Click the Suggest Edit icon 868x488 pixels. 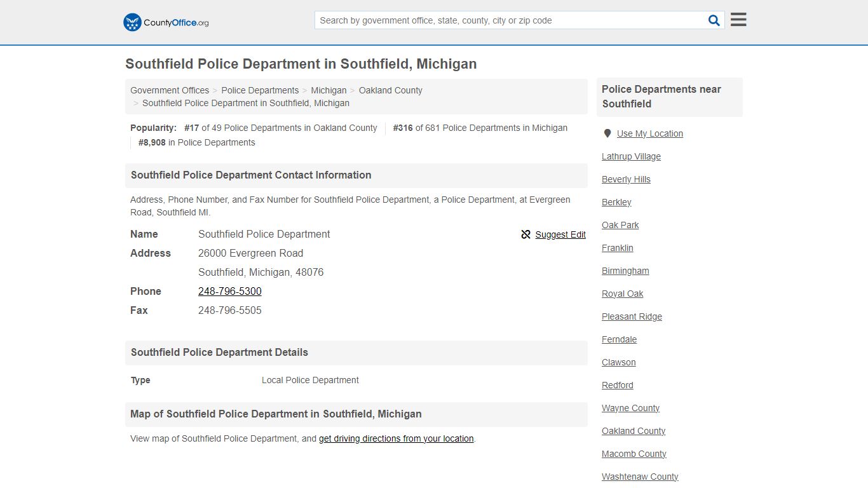526,234
